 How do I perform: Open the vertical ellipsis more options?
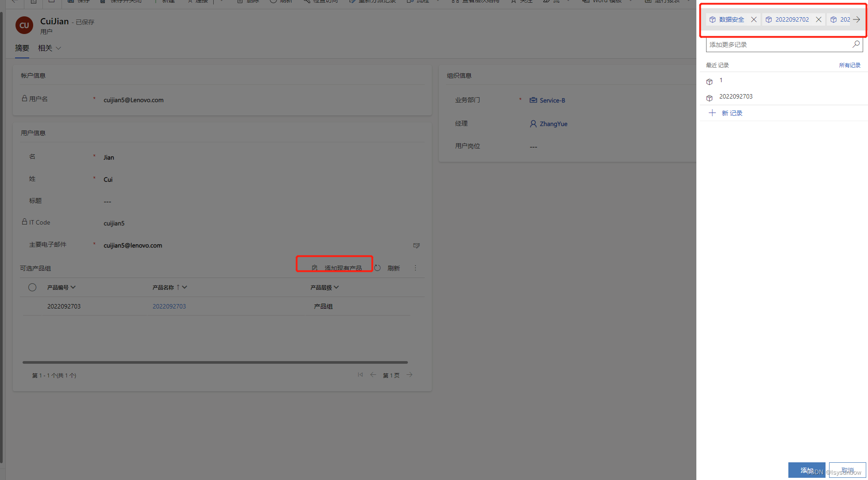click(x=415, y=268)
